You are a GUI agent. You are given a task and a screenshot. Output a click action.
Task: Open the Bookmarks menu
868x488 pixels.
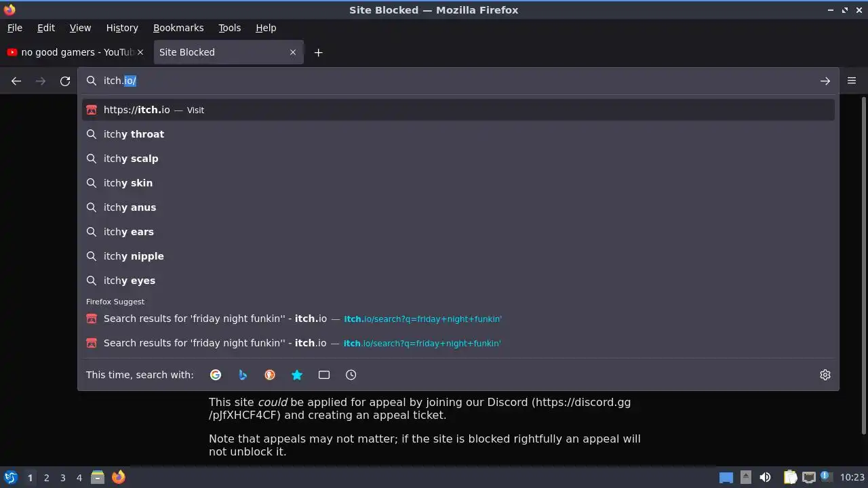(178, 28)
